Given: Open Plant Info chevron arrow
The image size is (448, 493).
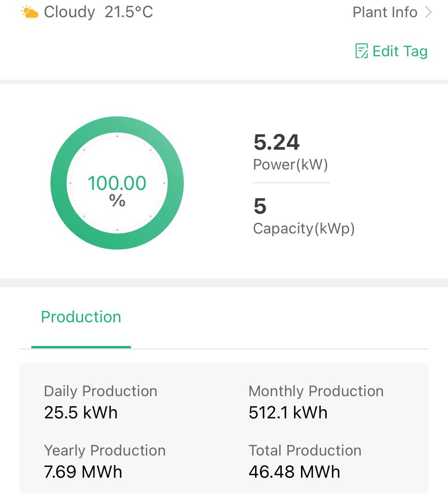Looking at the screenshot, I should (x=428, y=12).
